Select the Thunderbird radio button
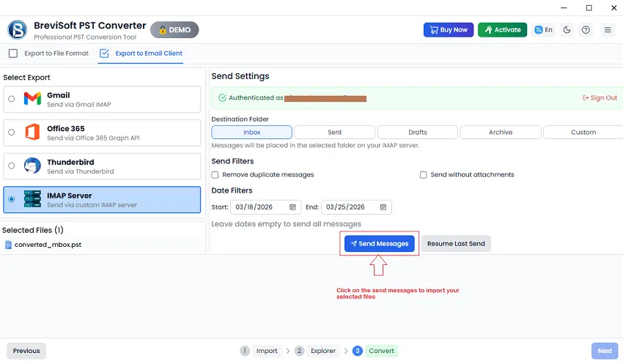 [12, 166]
